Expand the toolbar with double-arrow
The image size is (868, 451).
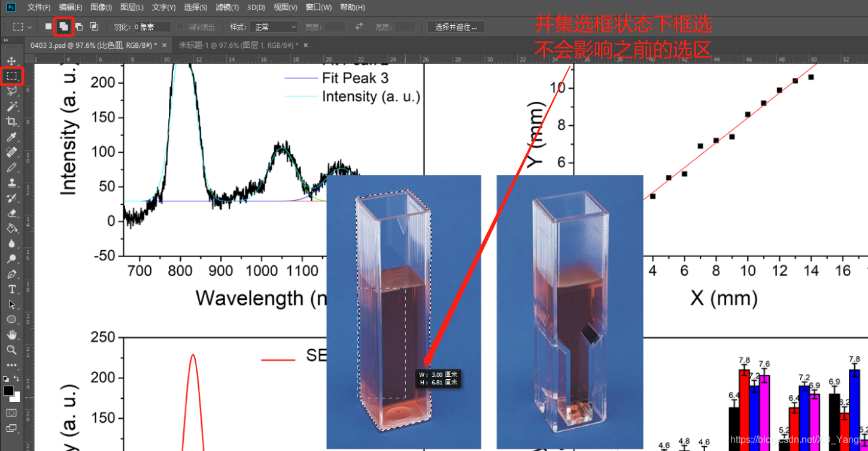tap(6, 41)
